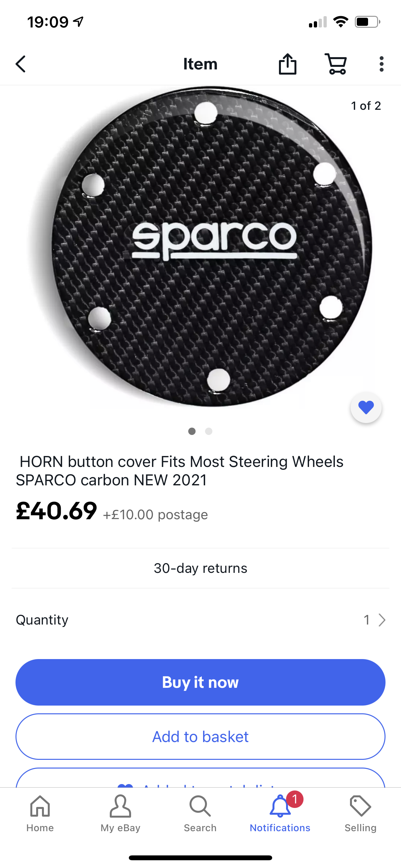Viewport: 401px width, 868px height.
Task: Open the share sheet icon
Action: click(287, 64)
